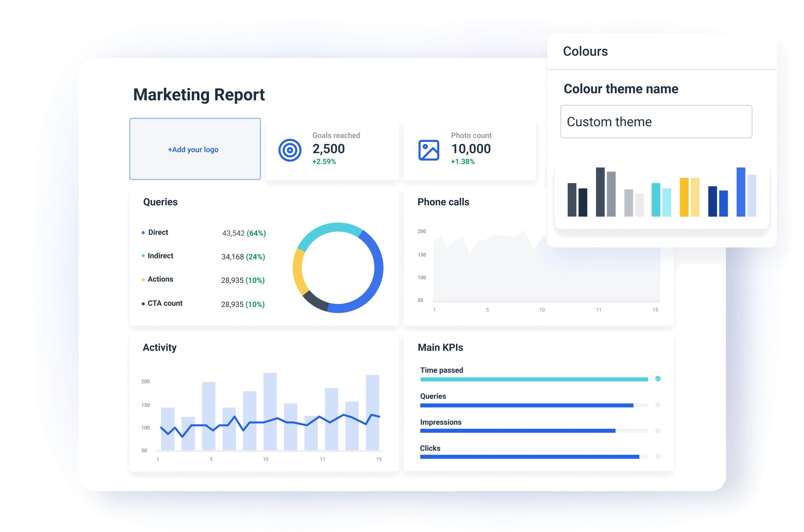804x532 pixels.
Task: Click the Direct legend item
Action: coord(155,232)
